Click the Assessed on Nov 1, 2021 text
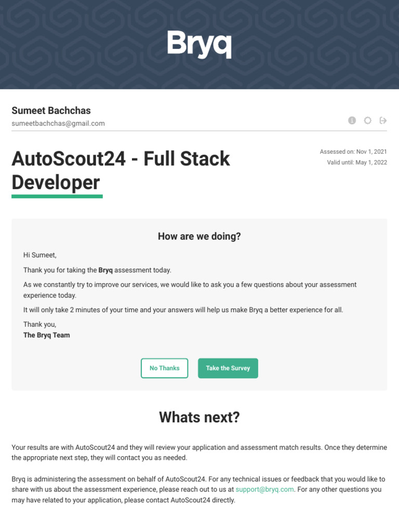The image size is (399, 532). point(353,152)
